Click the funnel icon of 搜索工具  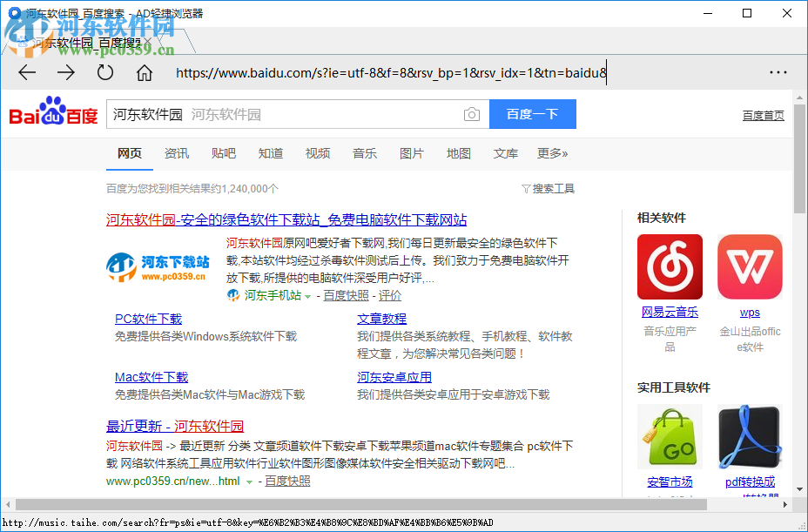(526, 189)
